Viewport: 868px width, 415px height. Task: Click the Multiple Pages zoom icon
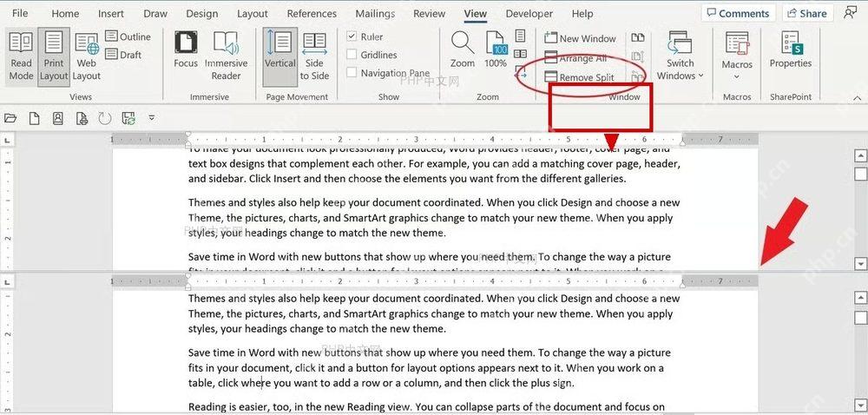520,54
